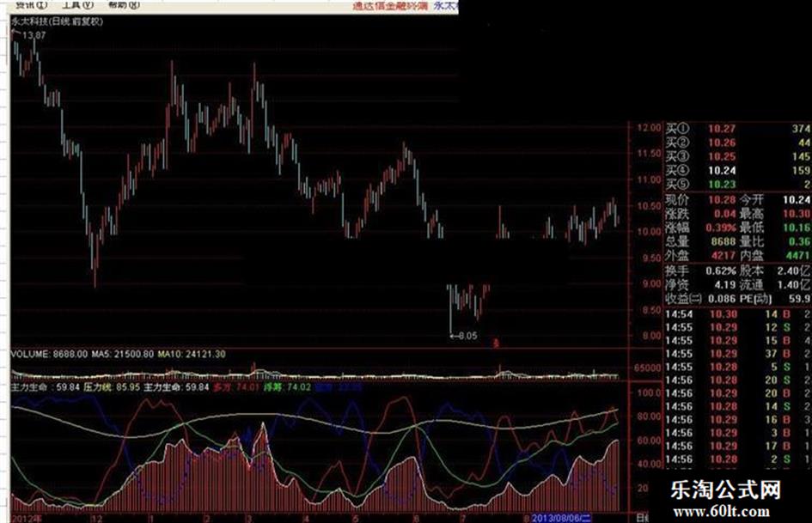This screenshot has height=523, width=812.
Task: Click the 8.05 low price label
Action: 467,336
